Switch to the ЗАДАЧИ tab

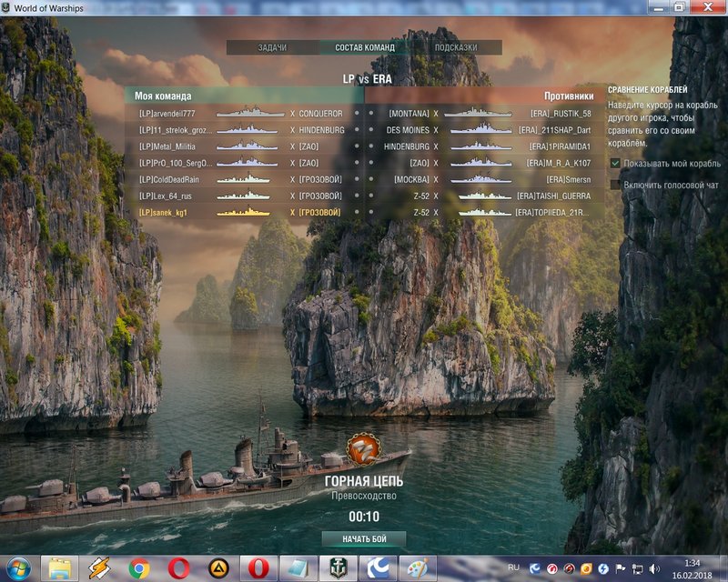point(272,47)
